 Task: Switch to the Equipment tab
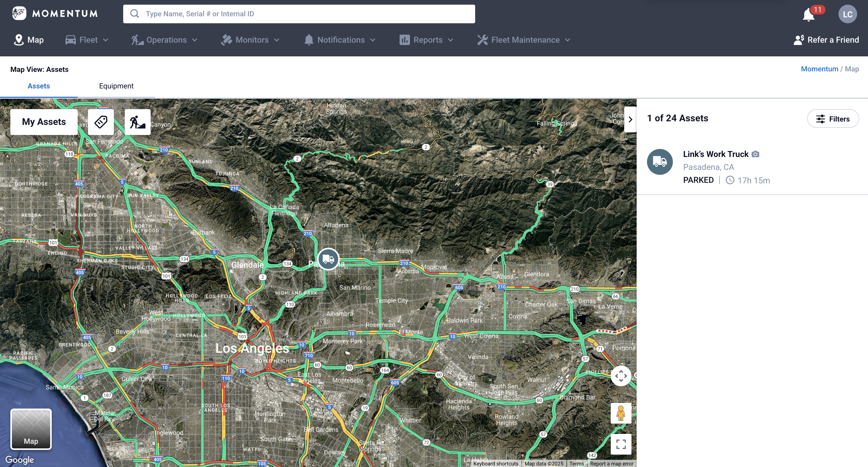pos(116,86)
